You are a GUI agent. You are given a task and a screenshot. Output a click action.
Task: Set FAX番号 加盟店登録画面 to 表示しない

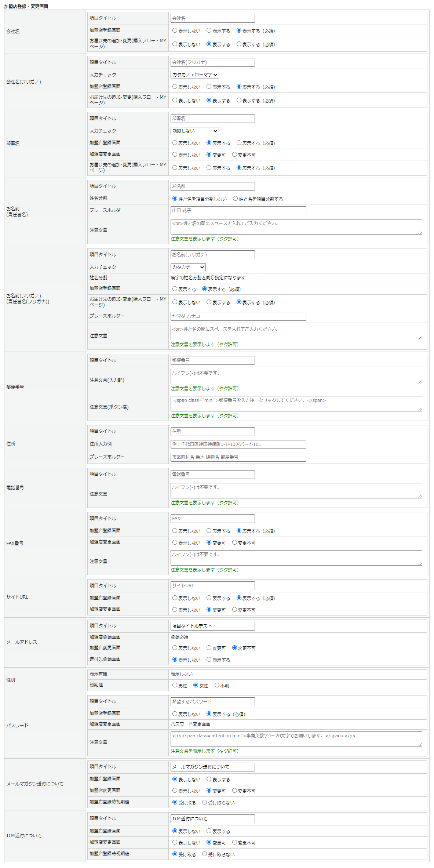175,531
